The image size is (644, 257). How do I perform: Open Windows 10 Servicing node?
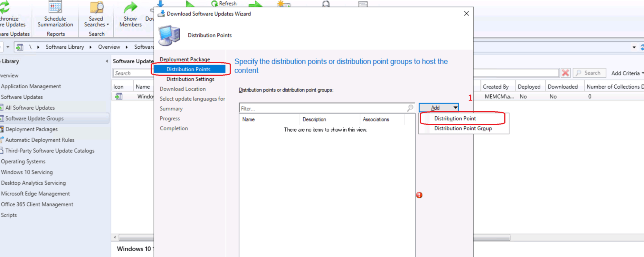point(27,172)
